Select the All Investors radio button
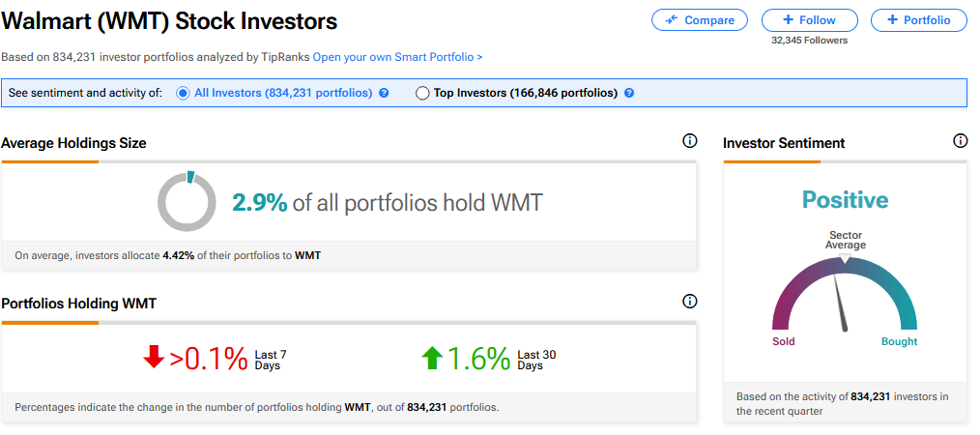Viewport: 980px width, 435px height. (x=183, y=94)
